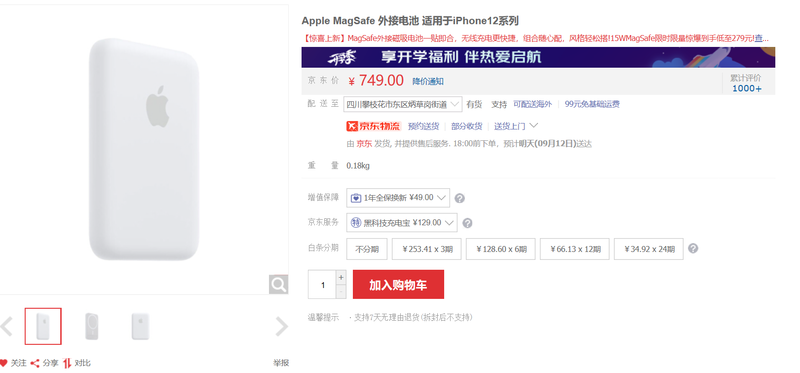The image size is (800, 373).
Task: Choose ¥66.13 x 12期 installment
Action: coord(574,248)
